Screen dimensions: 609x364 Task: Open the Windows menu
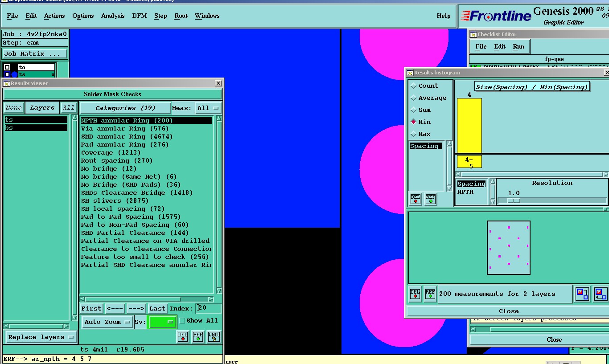click(x=207, y=16)
